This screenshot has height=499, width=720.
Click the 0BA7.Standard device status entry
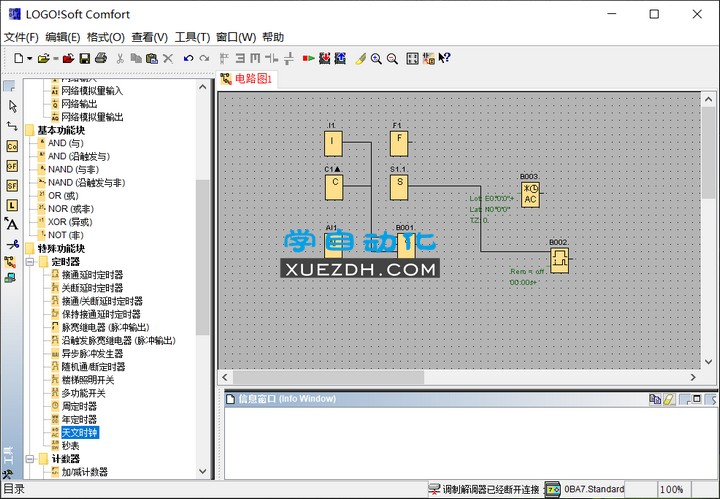(x=594, y=489)
